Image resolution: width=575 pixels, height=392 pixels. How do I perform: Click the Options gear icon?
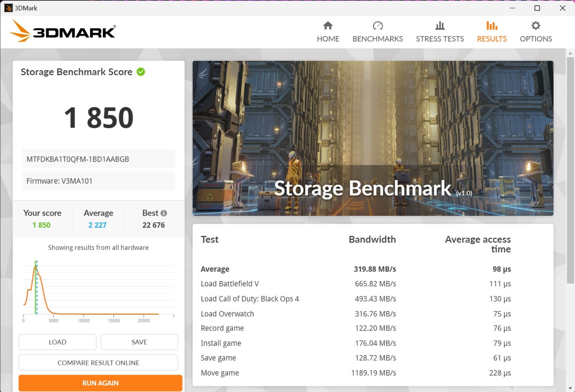pyautogui.click(x=536, y=26)
